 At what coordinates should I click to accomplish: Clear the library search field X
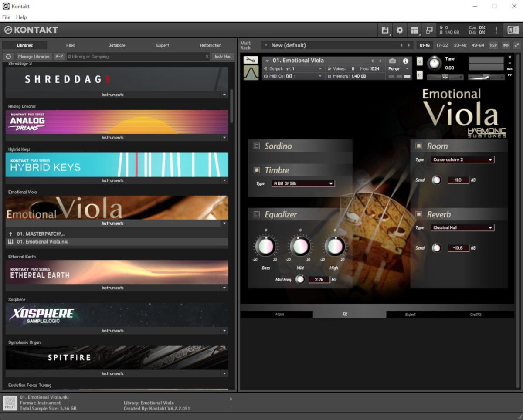(x=207, y=57)
